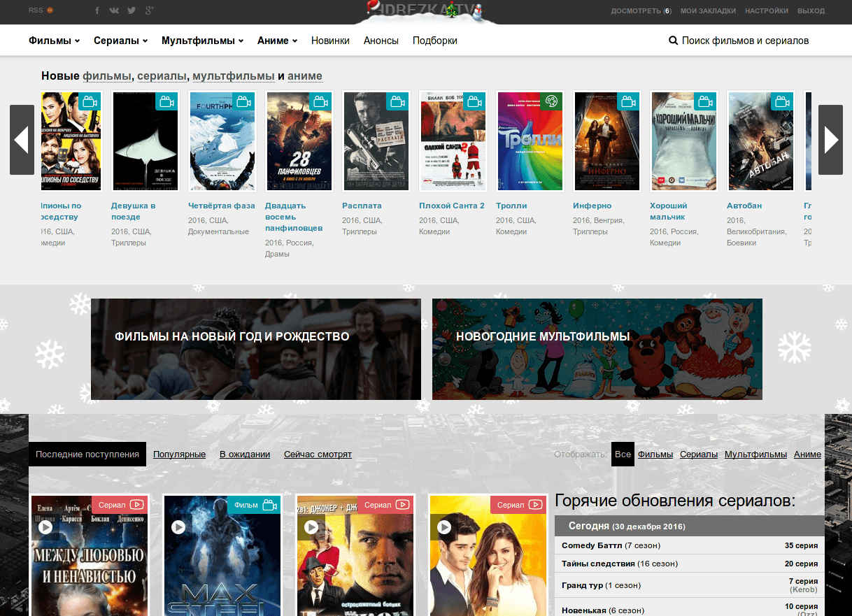This screenshot has height=616, width=852.
Task: Click the HDREZKA.TV site logo
Action: pos(426,11)
